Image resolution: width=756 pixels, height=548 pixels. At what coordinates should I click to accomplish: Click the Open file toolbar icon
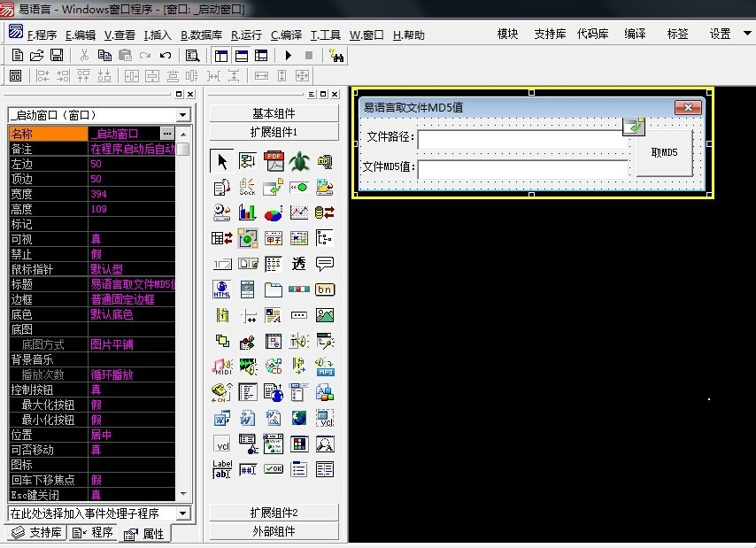(x=36, y=56)
